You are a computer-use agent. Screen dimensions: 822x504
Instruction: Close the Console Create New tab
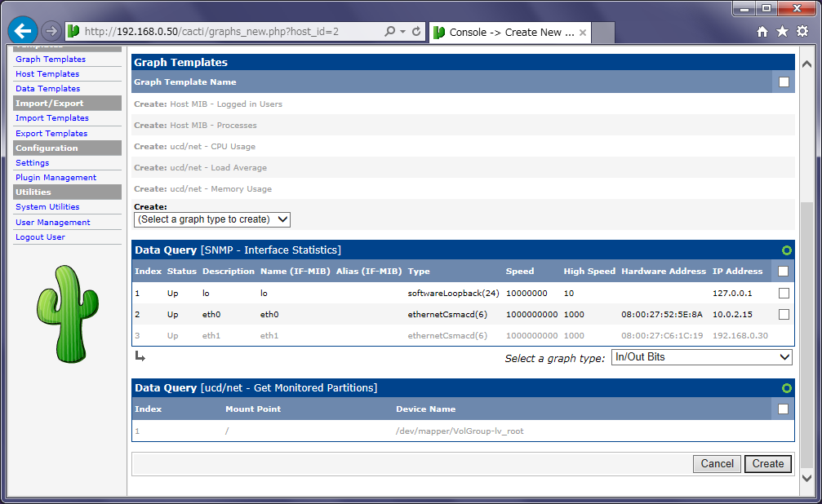point(583,33)
